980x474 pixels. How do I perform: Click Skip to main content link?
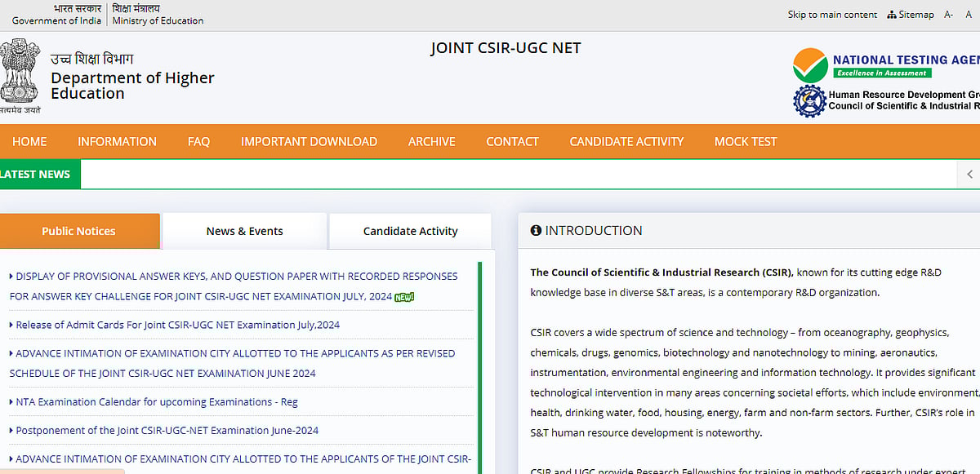coord(832,15)
